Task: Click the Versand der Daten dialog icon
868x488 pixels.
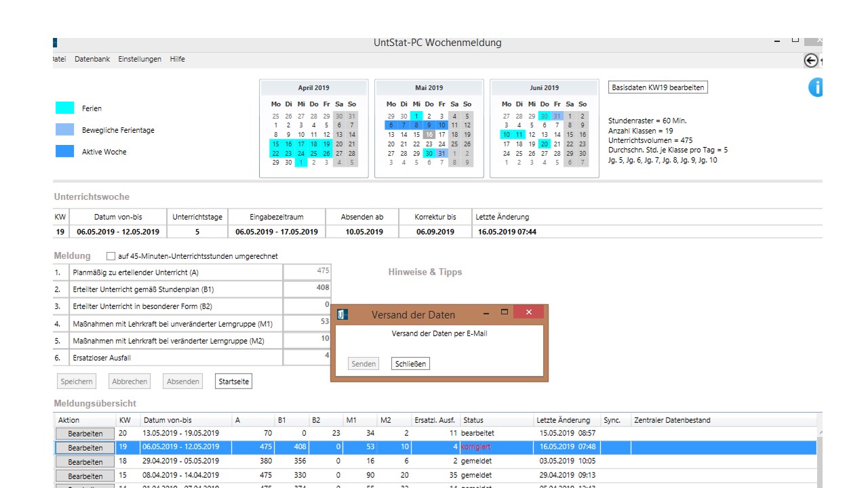Action: [x=342, y=314]
